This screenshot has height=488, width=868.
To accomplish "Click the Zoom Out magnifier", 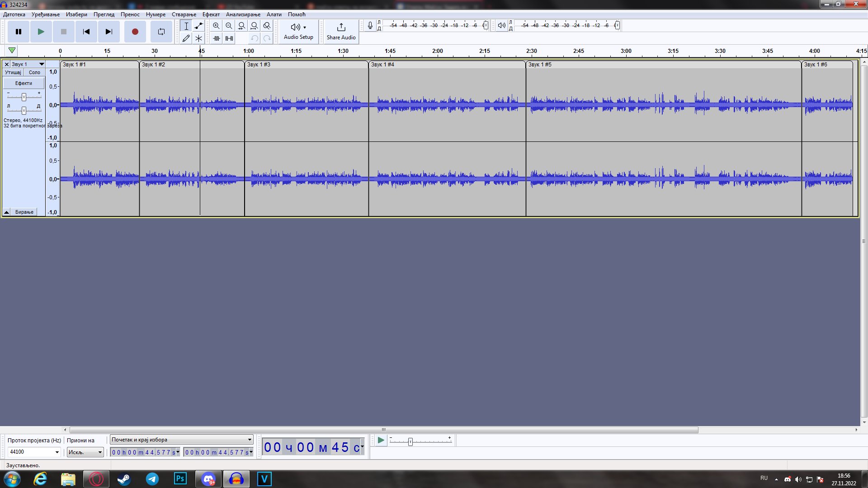I will [229, 26].
